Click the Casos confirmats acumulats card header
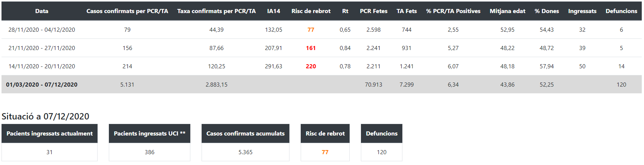Viewport: 644px width, 165px height. coord(245,134)
